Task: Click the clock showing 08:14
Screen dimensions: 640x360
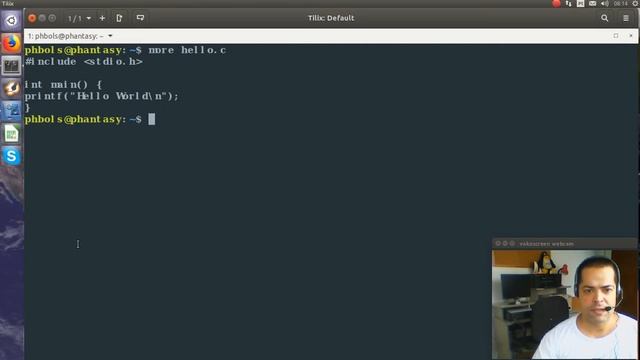Action: 620,4
